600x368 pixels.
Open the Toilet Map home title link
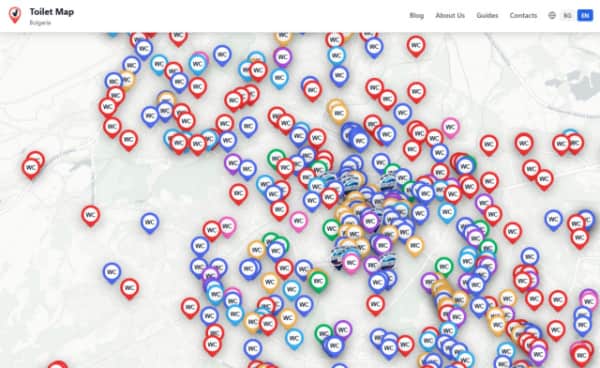pos(52,12)
